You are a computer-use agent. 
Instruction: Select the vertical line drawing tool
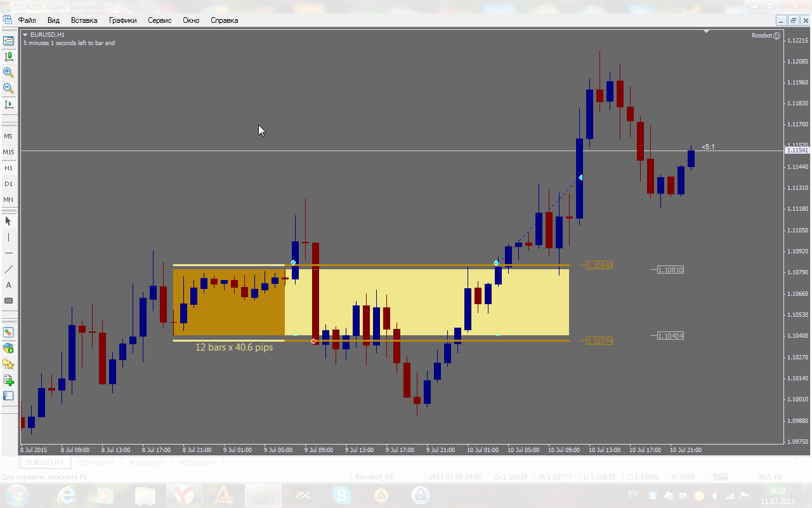point(8,237)
